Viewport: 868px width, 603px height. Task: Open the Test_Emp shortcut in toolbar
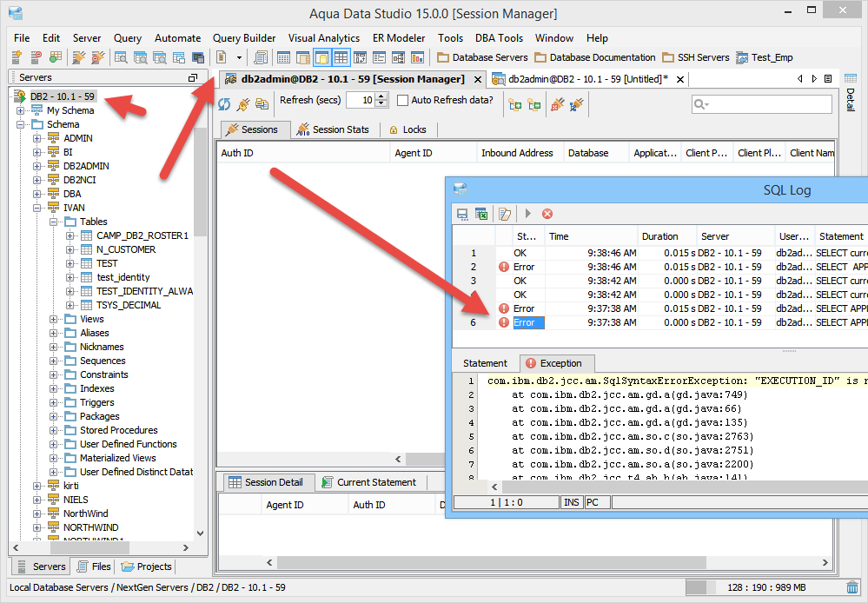pyautogui.click(x=765, y=57)
